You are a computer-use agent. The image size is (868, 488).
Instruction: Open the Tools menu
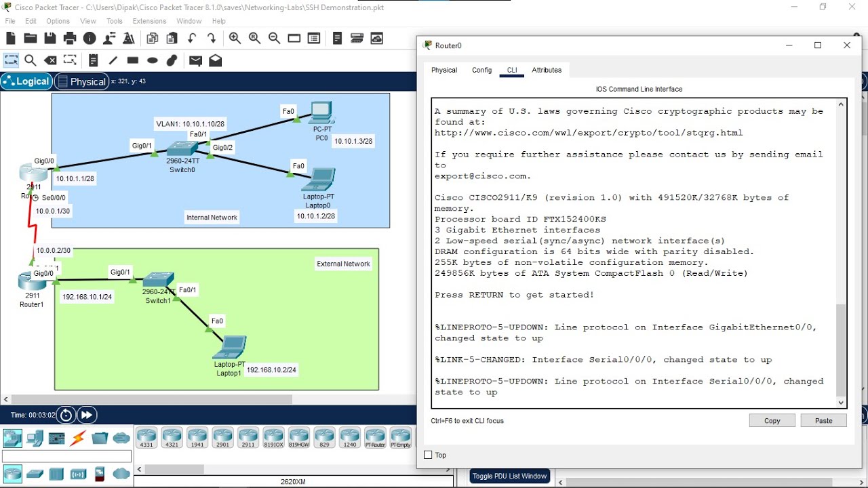[x=115, y=21]
